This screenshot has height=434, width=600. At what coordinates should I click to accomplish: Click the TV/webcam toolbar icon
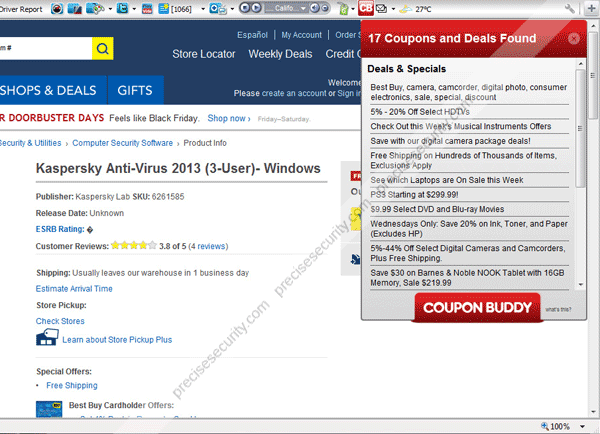coord(218,8)
